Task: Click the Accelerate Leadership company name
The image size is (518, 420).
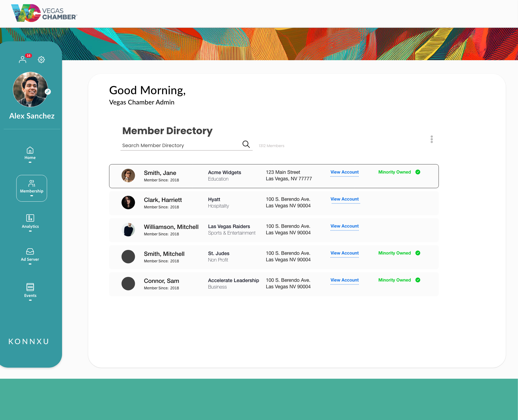Action: [234, 280]
